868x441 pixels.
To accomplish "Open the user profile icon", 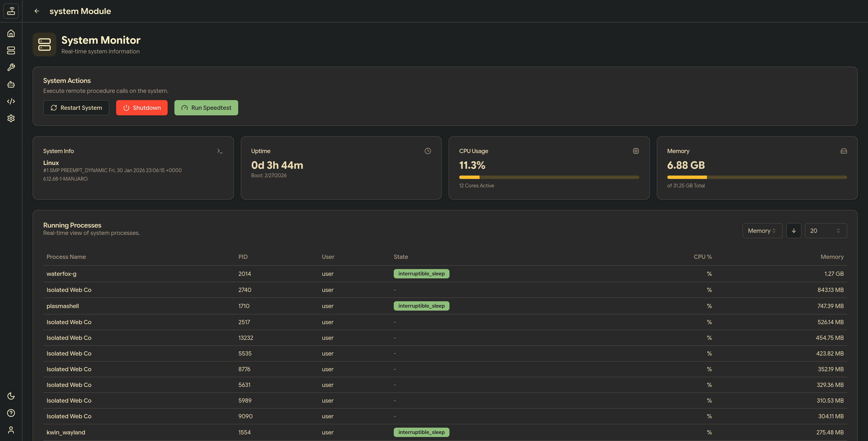I will coord(11,430).
